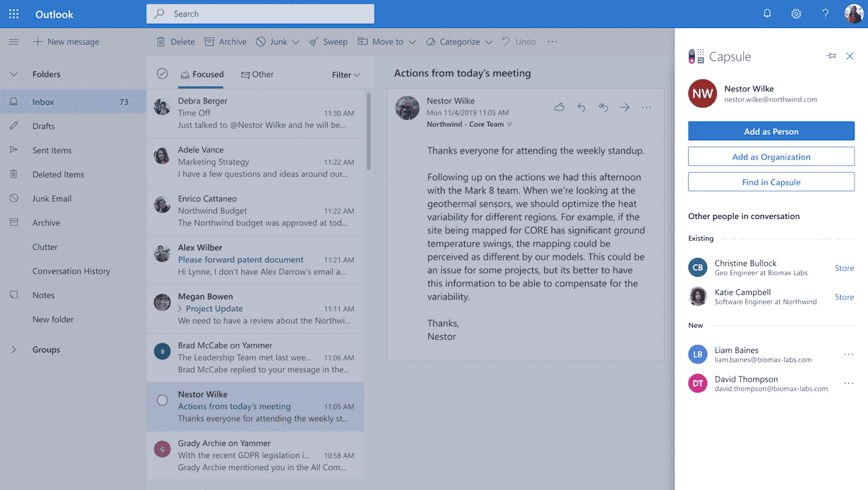This screenshot has height=490, width=868.
Task: Switch to the Focused tab
Action: (x=202, y=74)
